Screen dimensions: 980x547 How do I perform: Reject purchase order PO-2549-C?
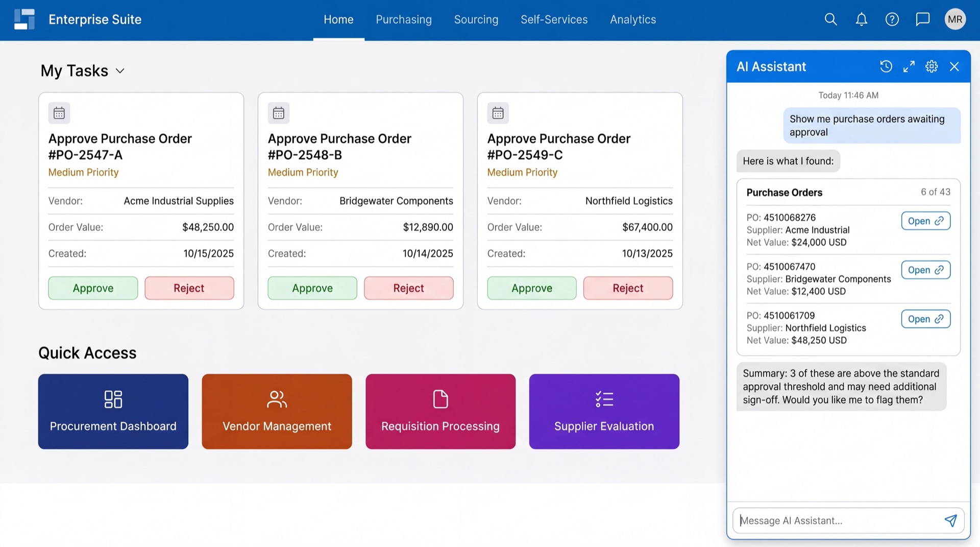pyautogui.click(x=628, y=288)
